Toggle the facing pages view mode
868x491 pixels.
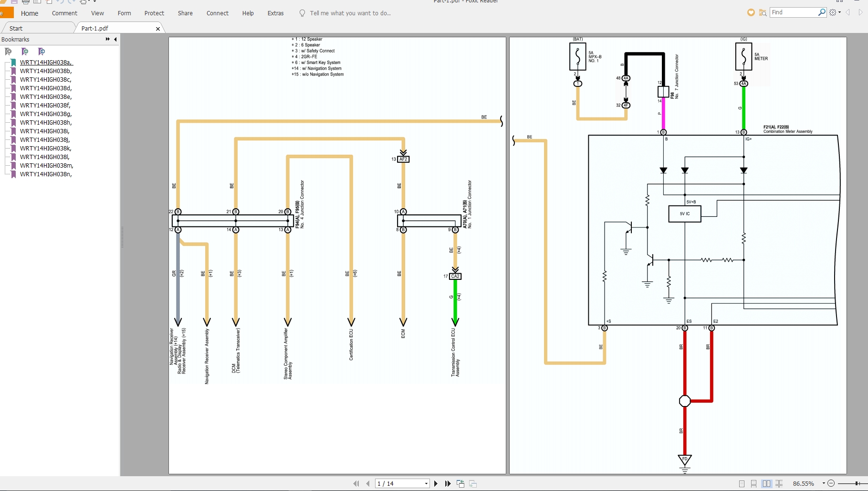766,484
